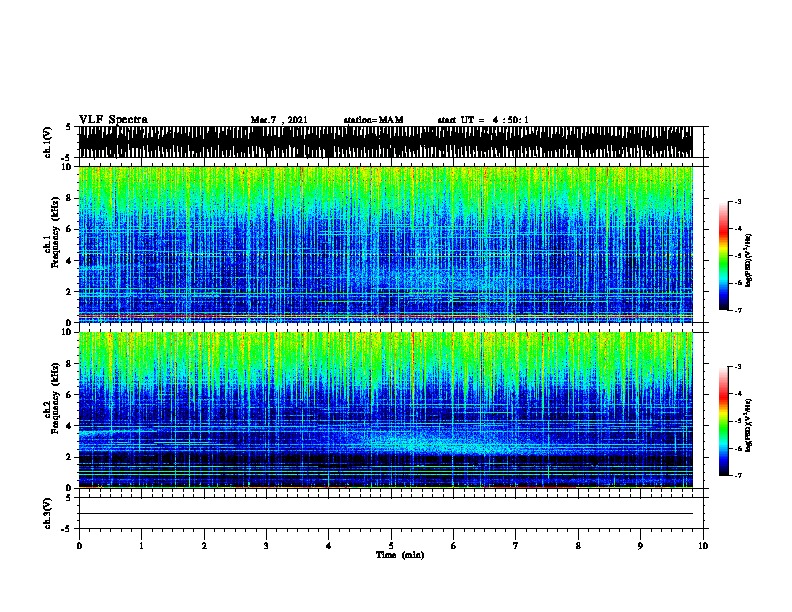Image resolution: width=792 pixels, height=612 pixels.
Task: Click inside the ch.2 frequency spectrogram
Action: tap(385, 410)
